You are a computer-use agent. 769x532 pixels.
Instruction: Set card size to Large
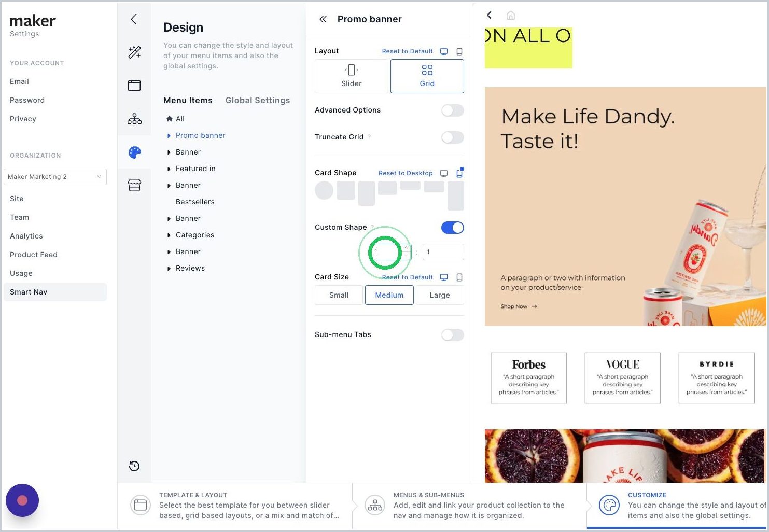click(x=440, y=295)
